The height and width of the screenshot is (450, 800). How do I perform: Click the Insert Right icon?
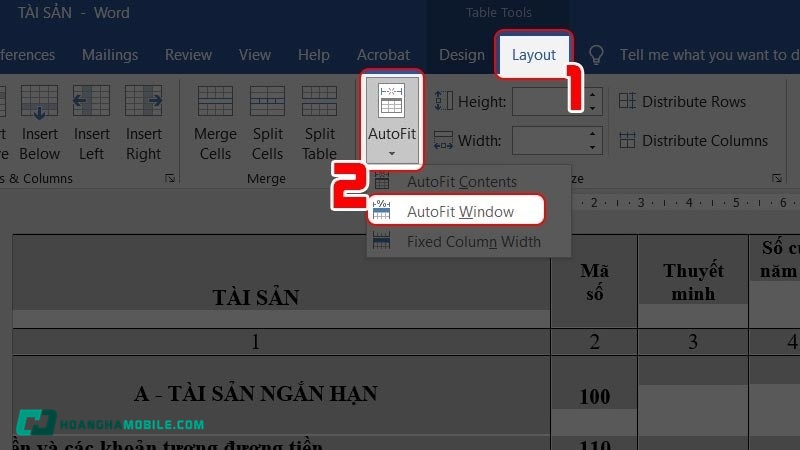[144, 101]
